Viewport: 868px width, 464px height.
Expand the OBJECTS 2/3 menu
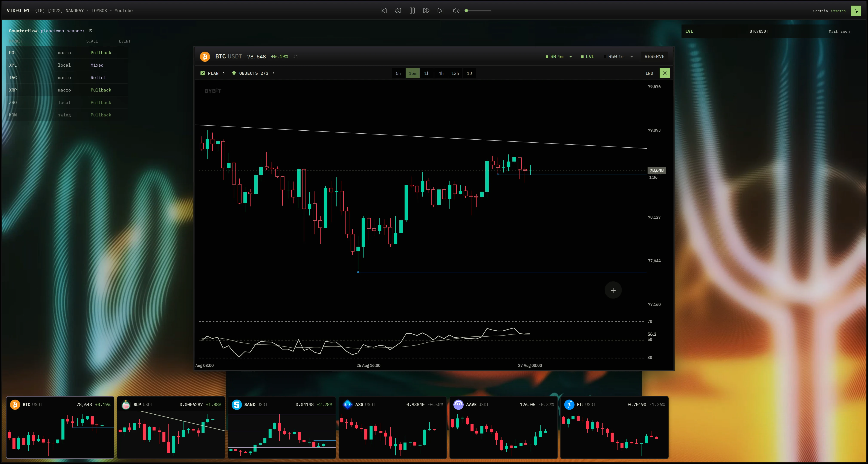253,73
